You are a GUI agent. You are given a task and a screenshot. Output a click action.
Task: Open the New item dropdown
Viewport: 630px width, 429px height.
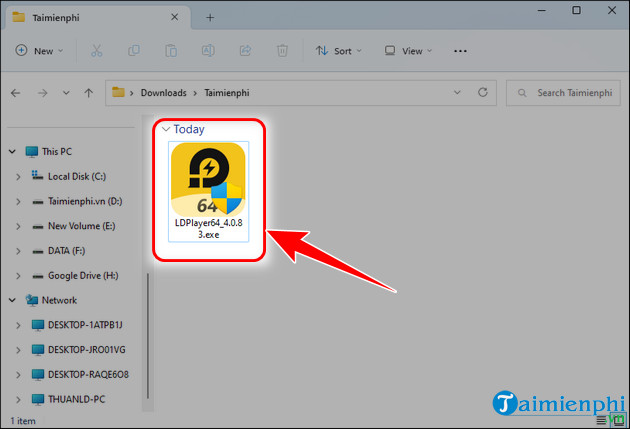[40, 50]
